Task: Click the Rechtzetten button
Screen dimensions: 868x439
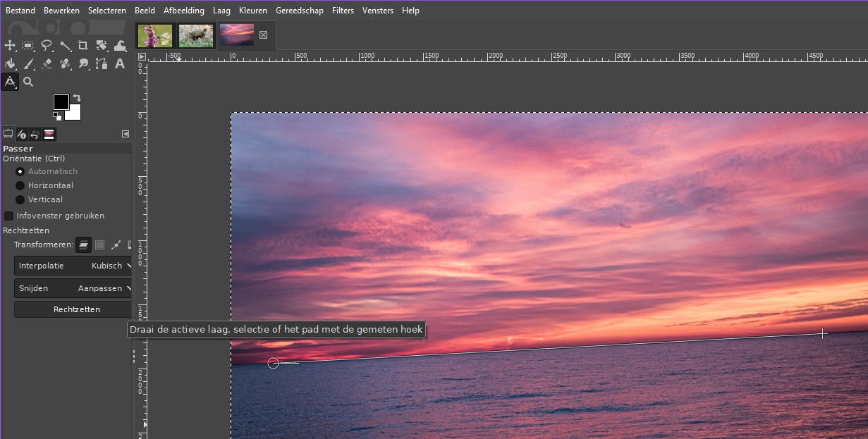Action: tap(73, 309)
